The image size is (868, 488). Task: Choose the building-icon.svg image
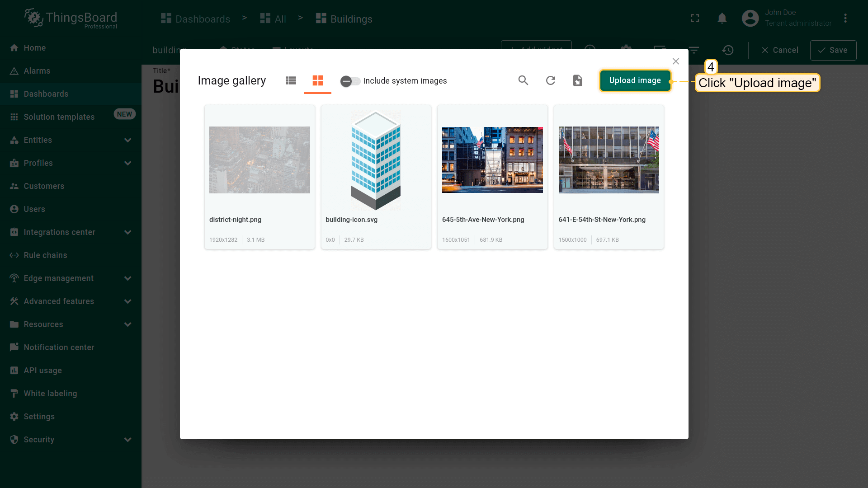pyautogui.click(x=376, y=160)
